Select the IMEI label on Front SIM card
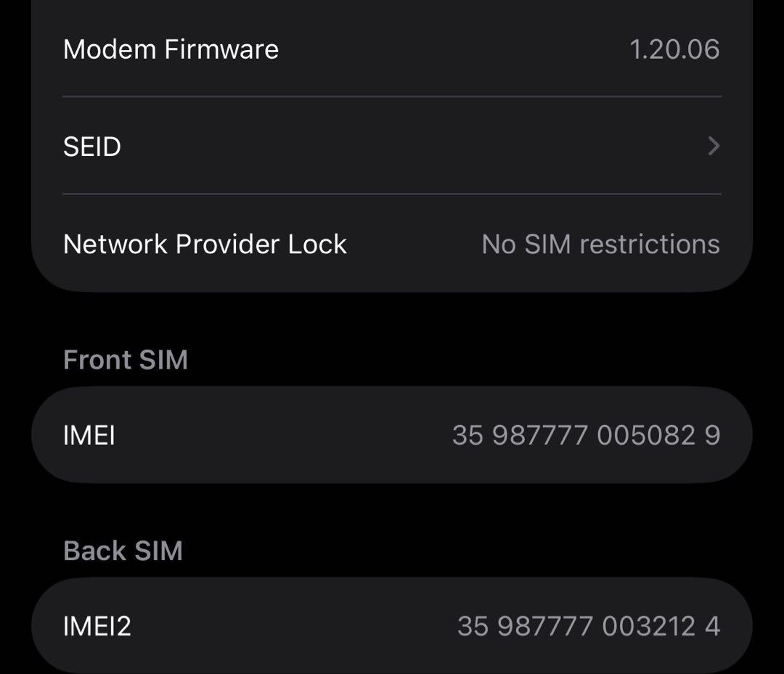The width and height of the screenshot is (784, 674). coord(89,435)
